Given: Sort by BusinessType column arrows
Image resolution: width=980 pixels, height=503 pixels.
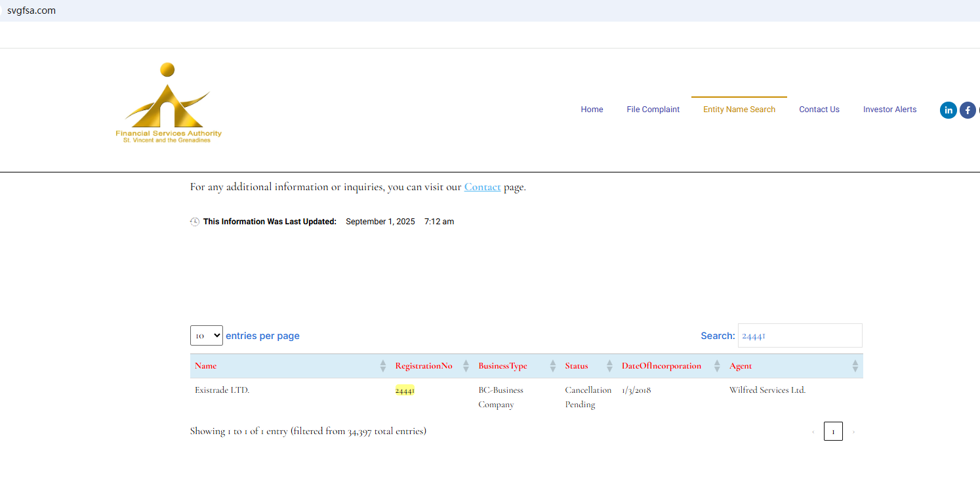Looking at the screenshot, I should pos(552,366).
